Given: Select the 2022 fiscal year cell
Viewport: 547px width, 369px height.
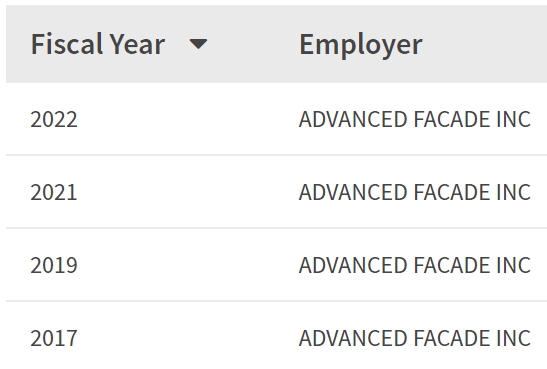Looking at the screenshot, I should 54,119.
